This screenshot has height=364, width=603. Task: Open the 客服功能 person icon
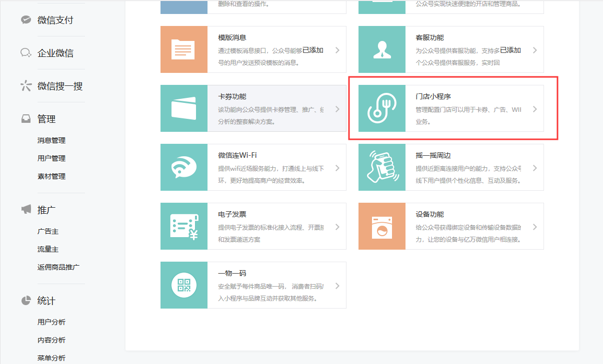click(x=382, y=49)
